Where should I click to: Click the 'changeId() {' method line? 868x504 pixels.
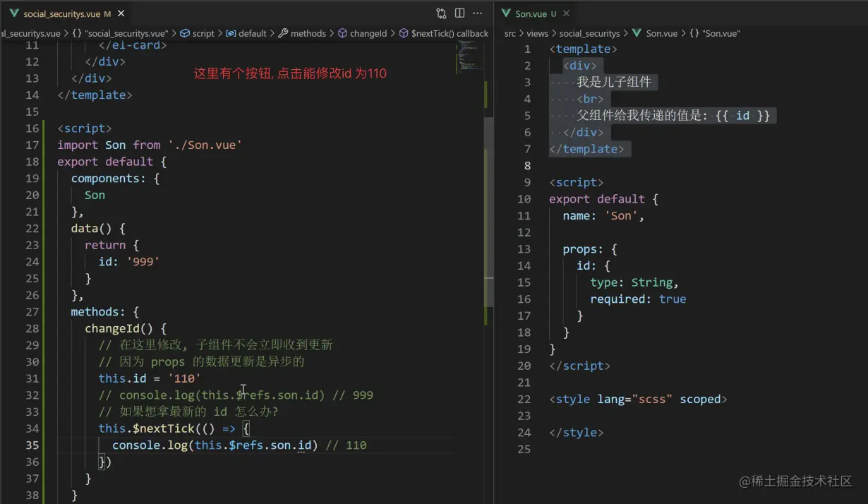point(126,328)
